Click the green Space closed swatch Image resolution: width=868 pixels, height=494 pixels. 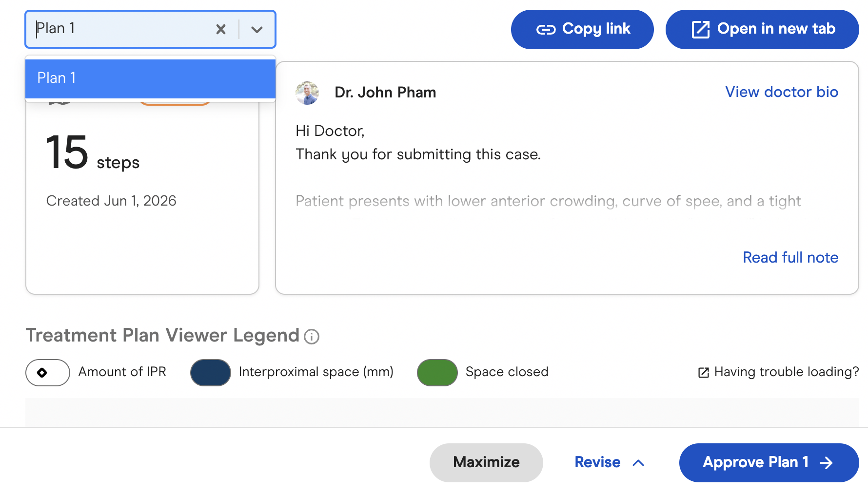point(437,373)
